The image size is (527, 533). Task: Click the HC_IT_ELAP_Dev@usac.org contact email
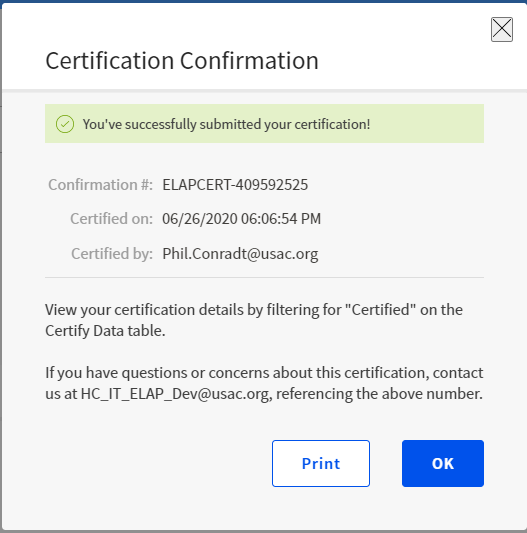pyautogui.click(x=175, y=394)
